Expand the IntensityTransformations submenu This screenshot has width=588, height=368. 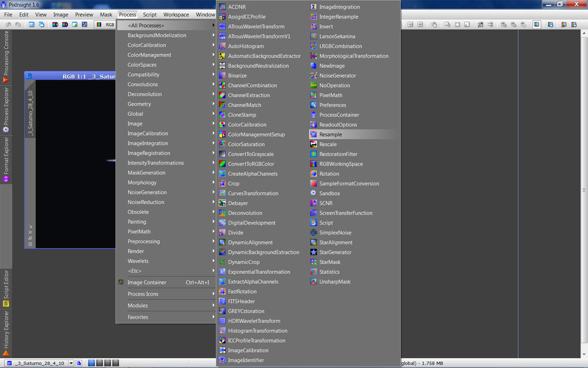click(166, 163)
